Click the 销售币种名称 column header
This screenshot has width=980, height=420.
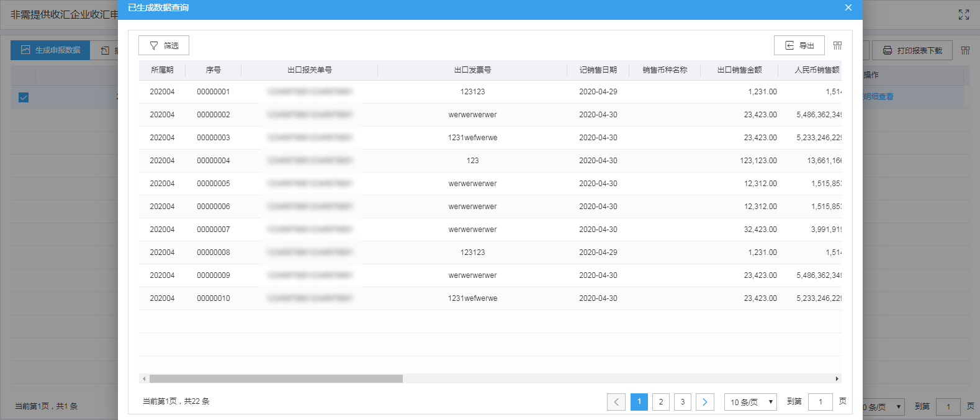[x=665, y=70]
